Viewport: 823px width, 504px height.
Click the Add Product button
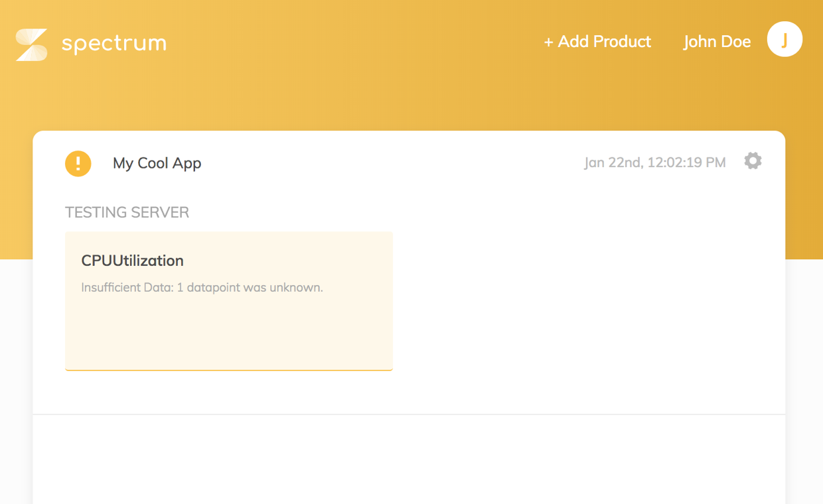point(597,41)
